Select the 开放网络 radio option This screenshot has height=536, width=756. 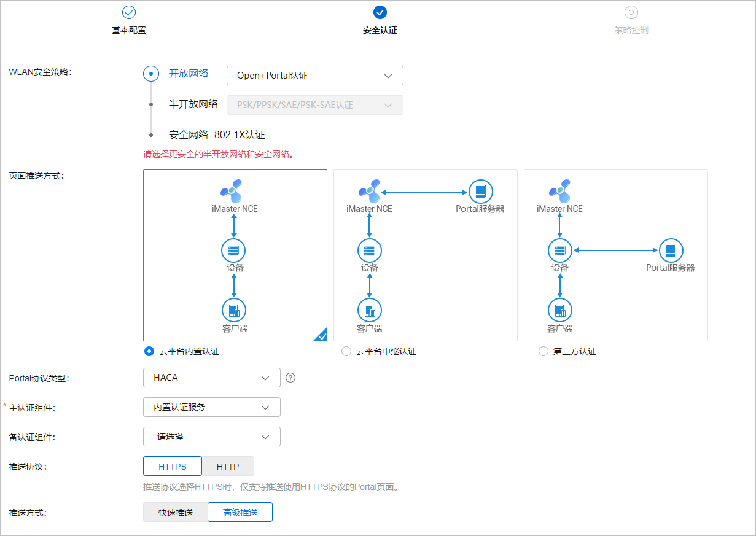tap(151, 74)
